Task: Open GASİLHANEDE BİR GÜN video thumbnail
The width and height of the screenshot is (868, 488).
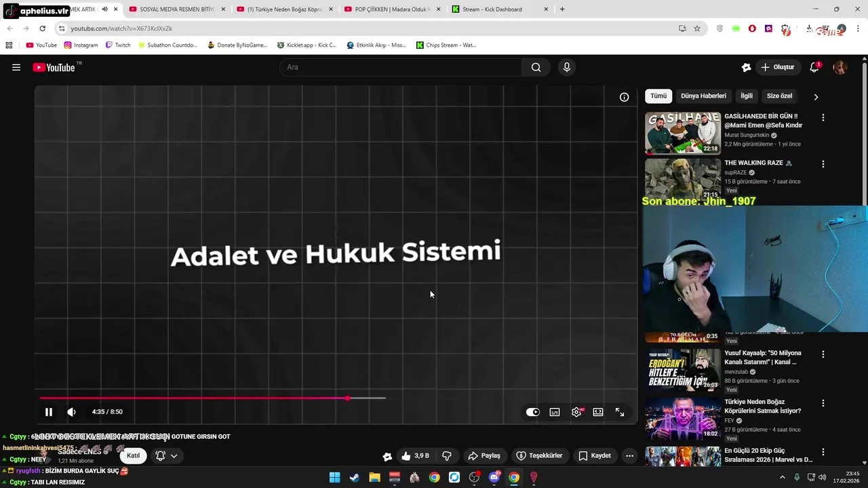Action: tap(683, 133)
